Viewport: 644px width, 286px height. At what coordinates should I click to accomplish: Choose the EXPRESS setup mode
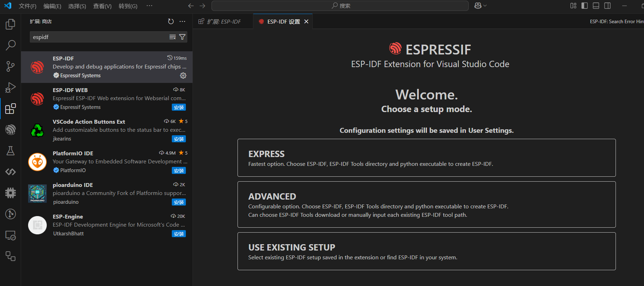(426, 158)
